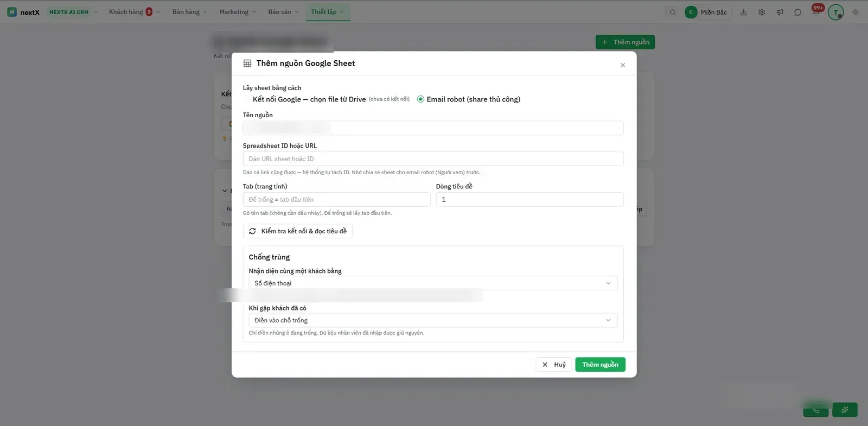Open notifications bell with 99+ badge
Image resolution: width=868 pixels, height=426 pixels.
coord(816,11)
